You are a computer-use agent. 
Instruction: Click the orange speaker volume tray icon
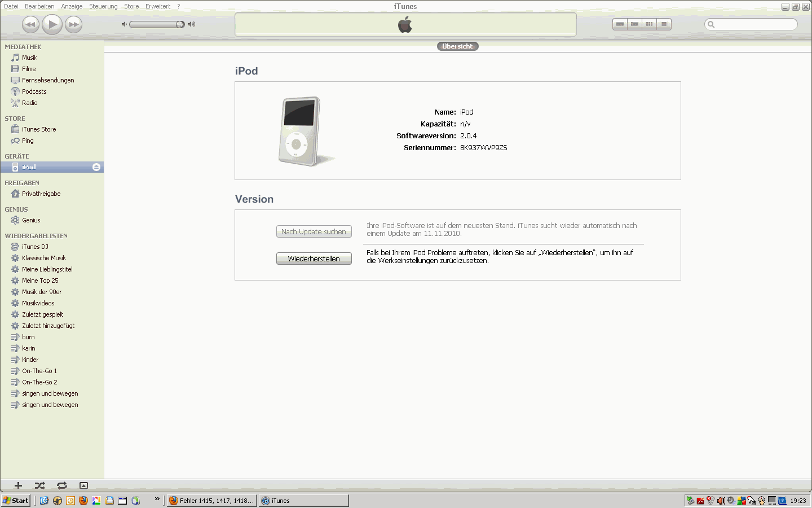click(x=721, y=501)
